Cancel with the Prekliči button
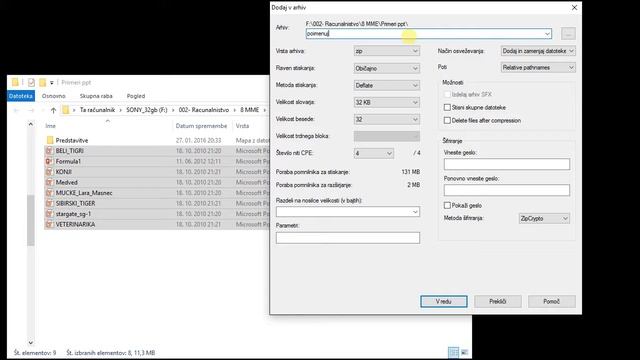The width and height of the screenshot is (640, 360). [498, 302]
